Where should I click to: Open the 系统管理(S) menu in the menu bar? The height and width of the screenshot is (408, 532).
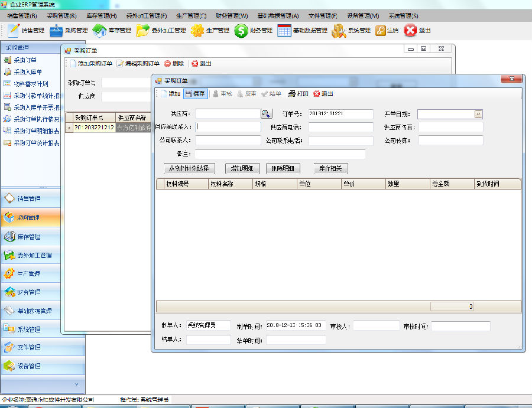403,16
